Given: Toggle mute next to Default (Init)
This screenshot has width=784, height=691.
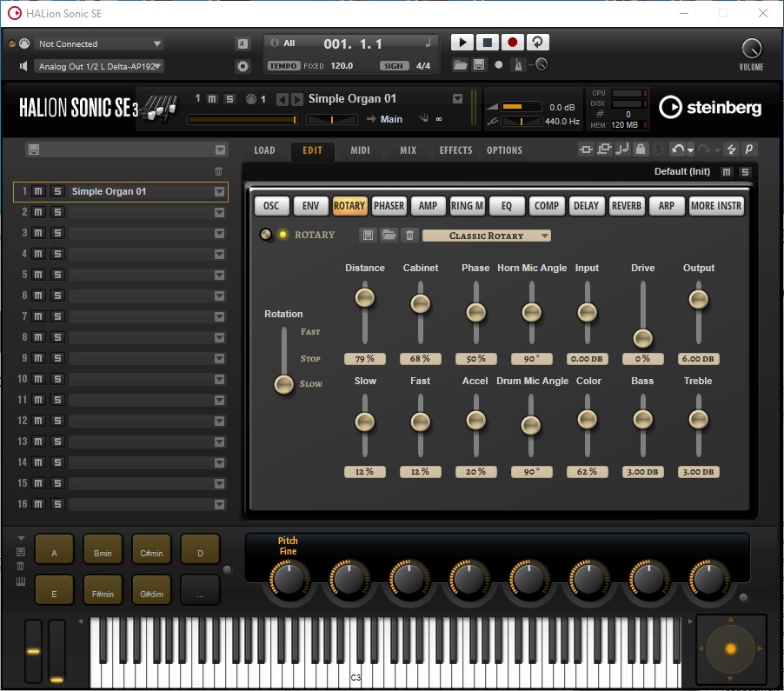Looking at the screenshot, I should 727,172.
